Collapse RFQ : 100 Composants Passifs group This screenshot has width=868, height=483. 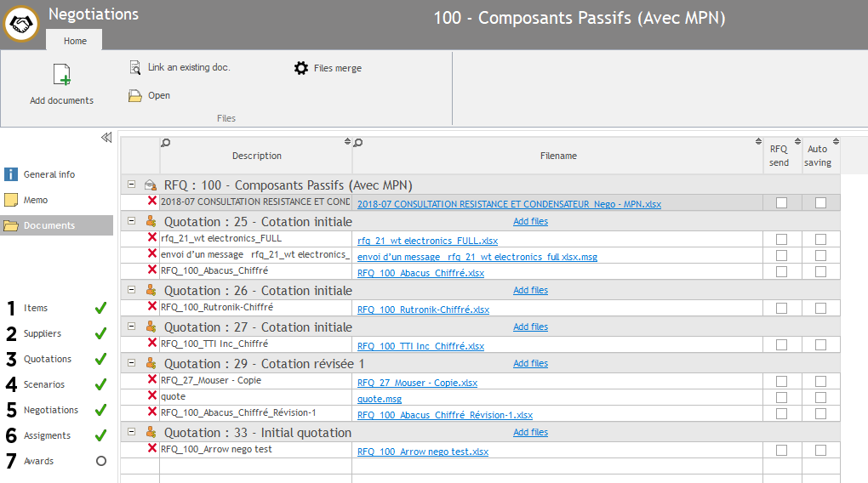click(131, 184)
